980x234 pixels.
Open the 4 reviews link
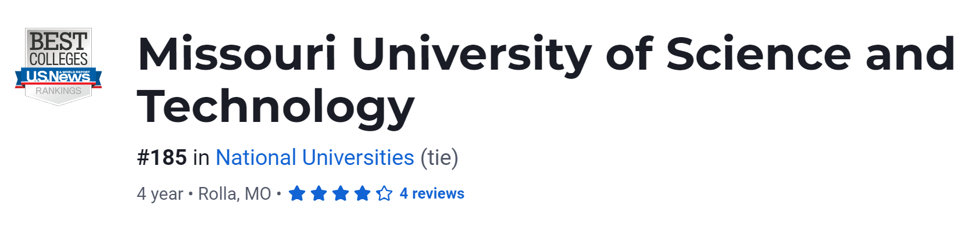point(432,193)
